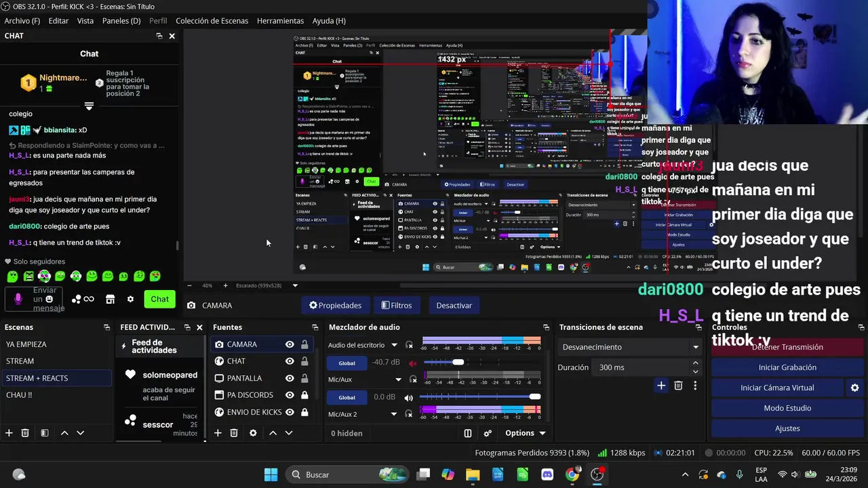Zoom in preview with plus button
The height and width of the screenshot is (488, 868).
click(225, 285)
